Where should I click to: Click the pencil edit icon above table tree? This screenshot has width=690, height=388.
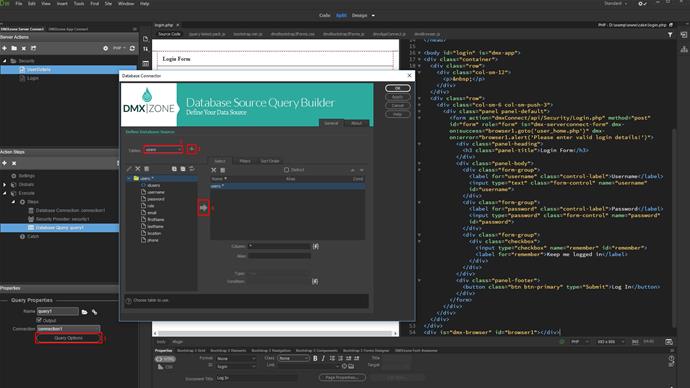click(129, 169)
